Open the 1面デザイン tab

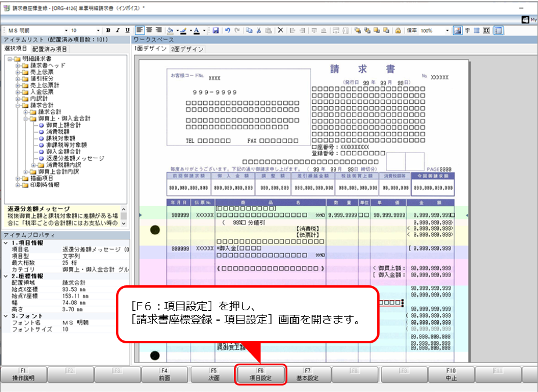[x=150, y=48]
